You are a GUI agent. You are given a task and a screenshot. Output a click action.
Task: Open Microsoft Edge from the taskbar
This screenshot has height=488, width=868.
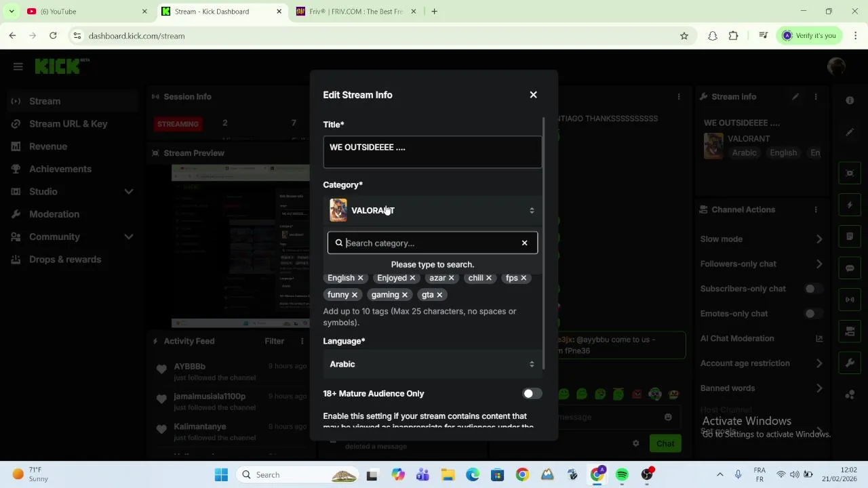click(x=472, y=475)
